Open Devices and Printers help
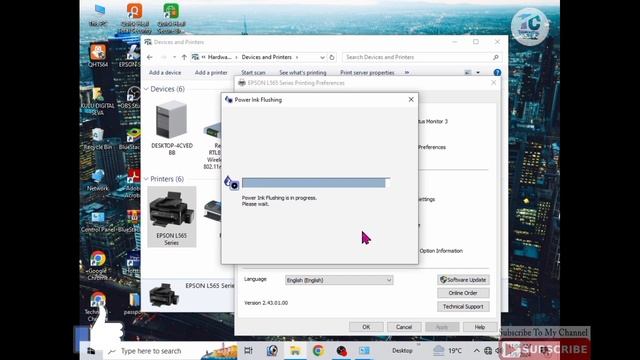Screen dimensions: 640x360 pos(497,73)
